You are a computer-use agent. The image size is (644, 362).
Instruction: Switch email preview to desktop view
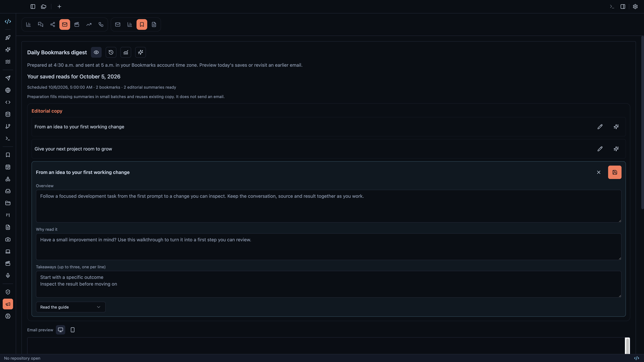[61, 330]
